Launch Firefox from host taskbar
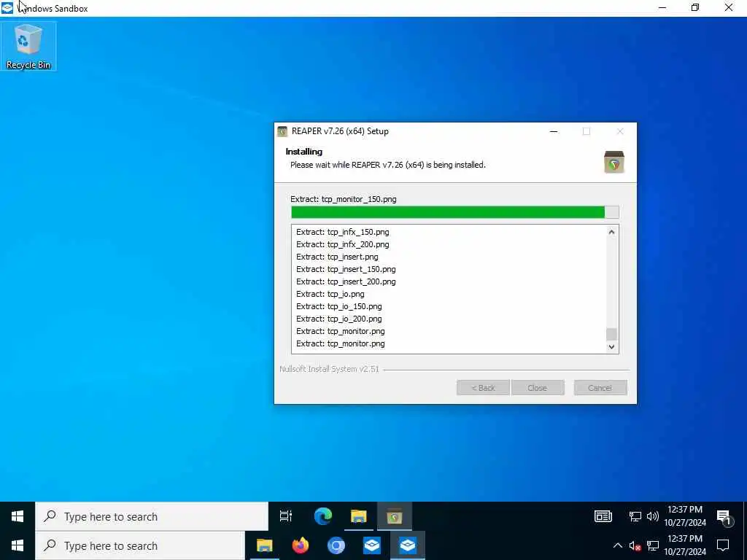The image size is (747, 560). click(300, 545)
